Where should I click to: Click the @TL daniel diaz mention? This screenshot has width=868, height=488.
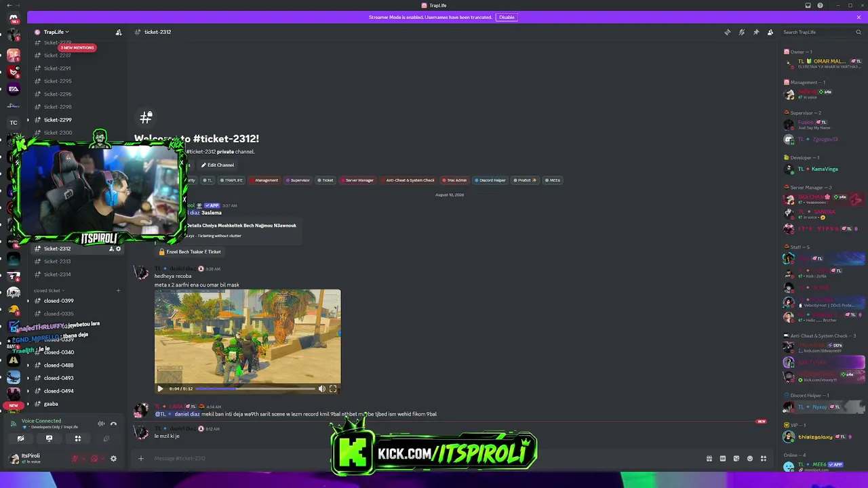pyautogui.click(x=177, y=414)
